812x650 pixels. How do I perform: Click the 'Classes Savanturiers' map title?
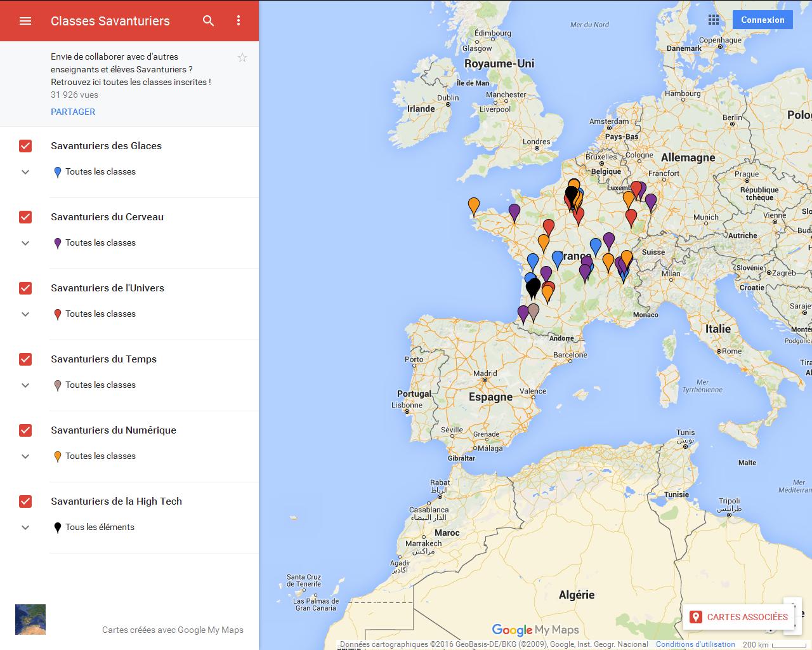pyautogui.click(x=110, y=21)
